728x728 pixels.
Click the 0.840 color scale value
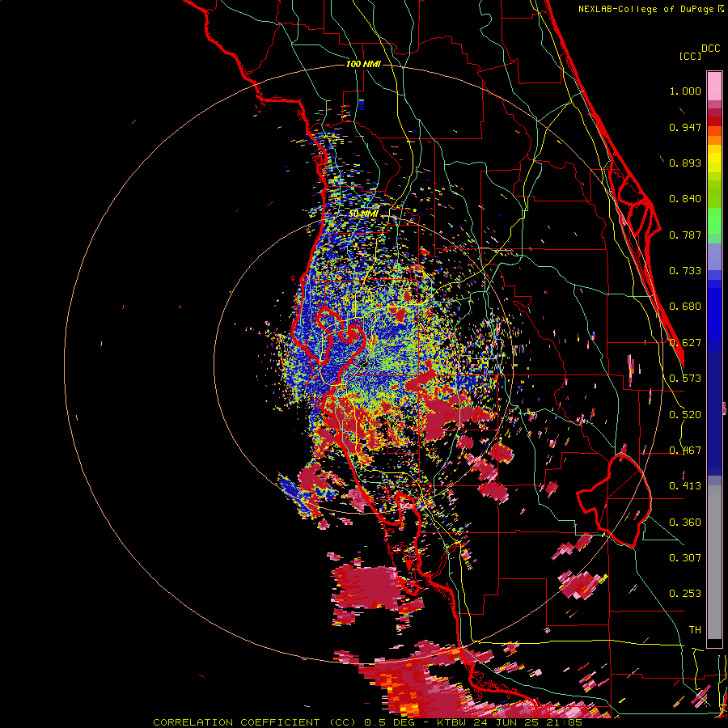(x=685, y=199)
